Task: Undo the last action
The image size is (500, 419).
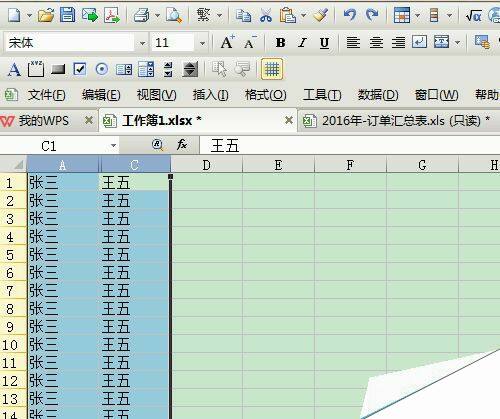Action: tap(350, 15)
